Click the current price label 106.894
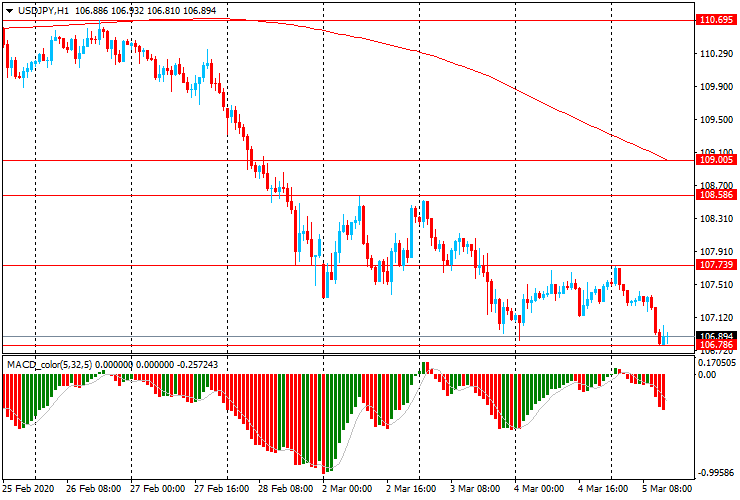 (x=716, y=336)
